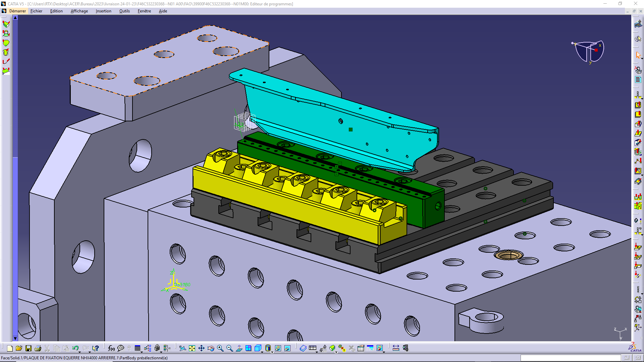Image resolution: width=644 pixels, height=362 pixels.
Task: Toggle Swap visible space icon
Action: tap(287, 348)
